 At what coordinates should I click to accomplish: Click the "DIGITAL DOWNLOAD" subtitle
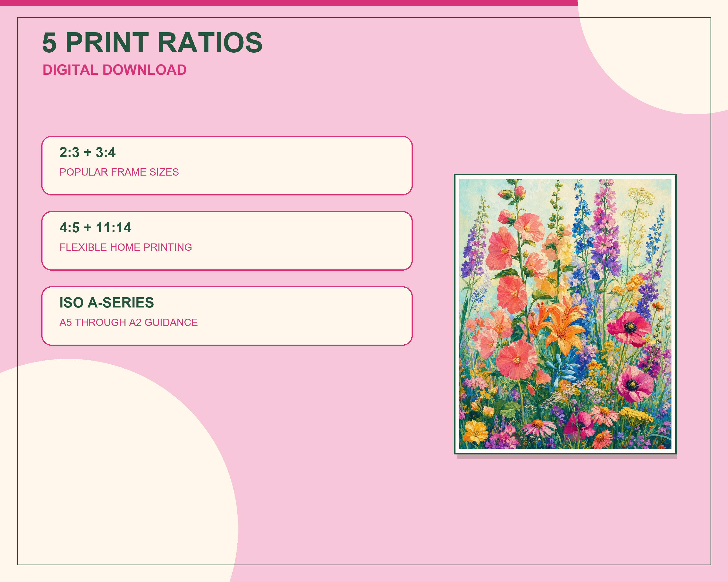pos(115,70)
